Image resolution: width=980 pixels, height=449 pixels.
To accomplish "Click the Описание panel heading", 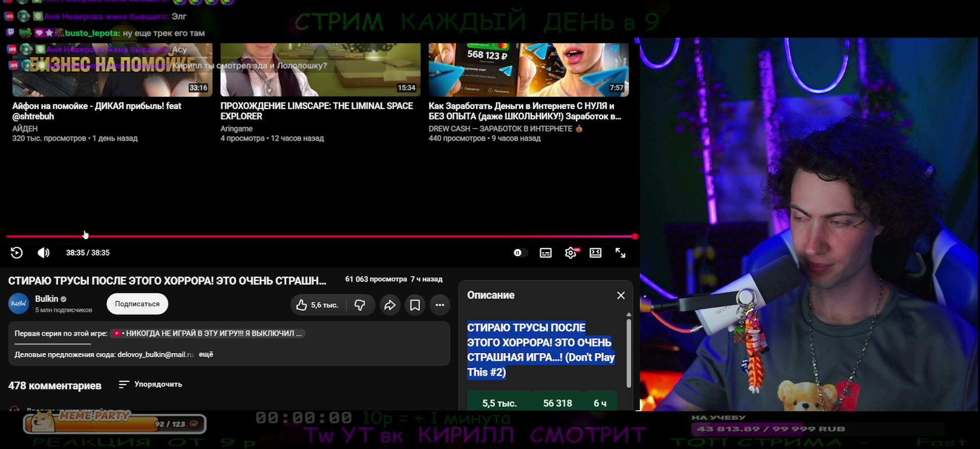I will [x=491, y=295].
